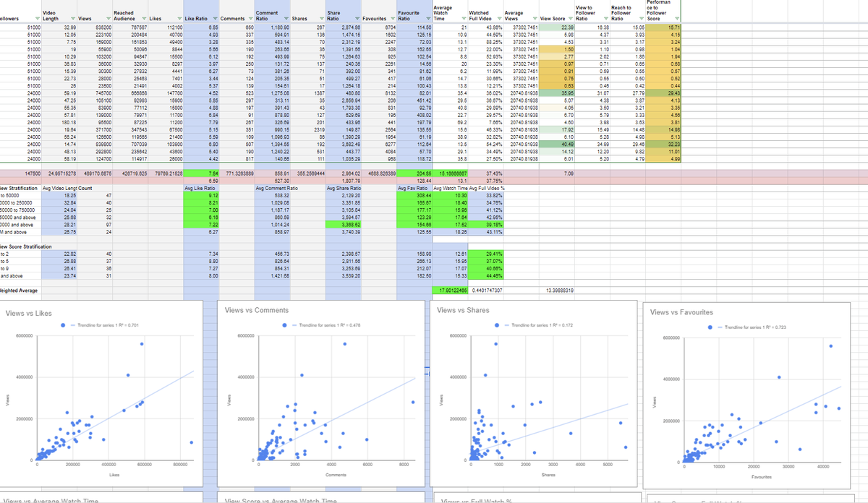Viewport: 868px width, 503px height.
Task: Click the trendline legend showing R² = 0.701
Action: [x=106, y=325]
